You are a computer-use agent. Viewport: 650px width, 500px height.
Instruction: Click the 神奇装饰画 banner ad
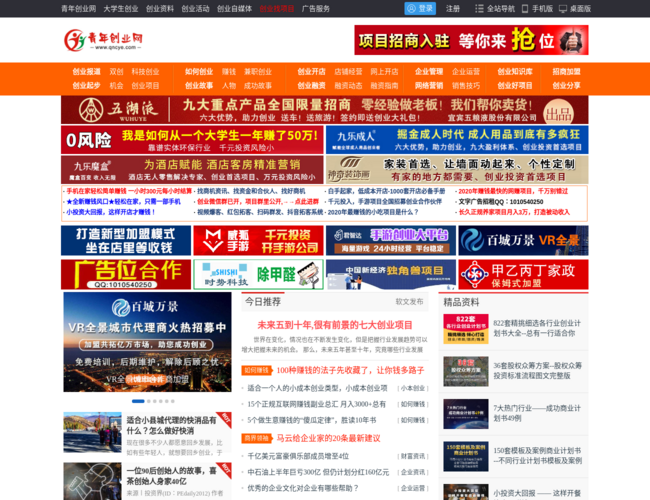point(457,170)
